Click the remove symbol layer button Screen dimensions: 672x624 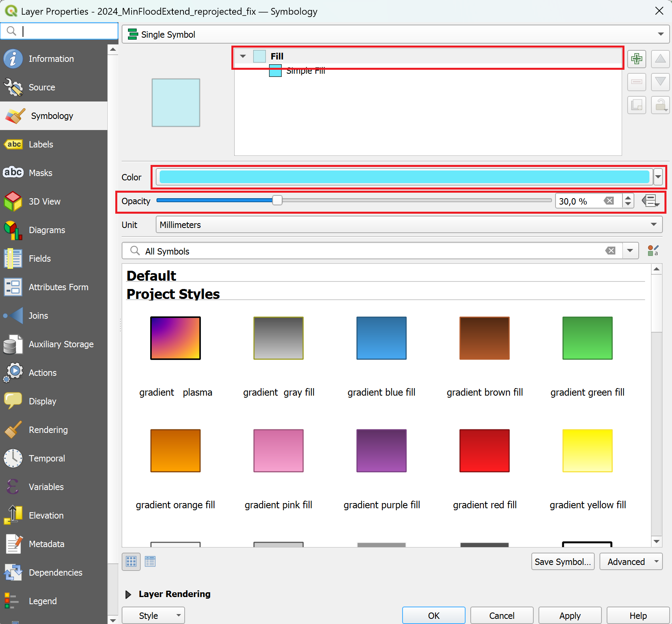pyautogui.click(x=637, y=82)
